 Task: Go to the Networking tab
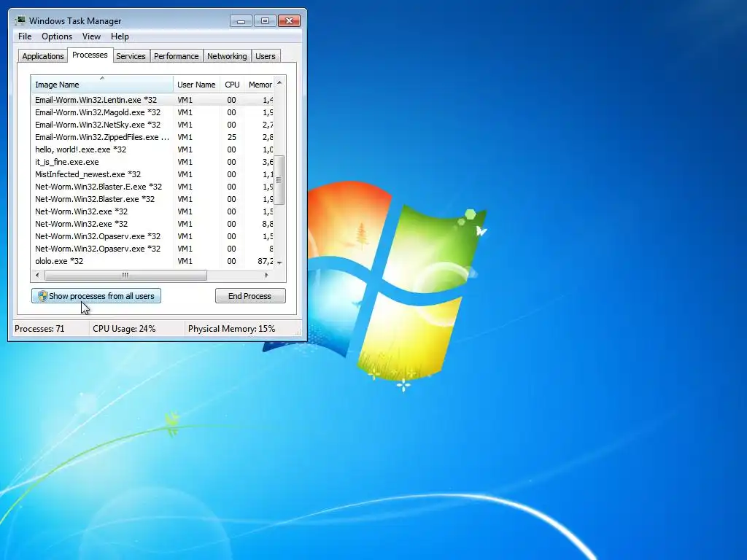point(227,56)
